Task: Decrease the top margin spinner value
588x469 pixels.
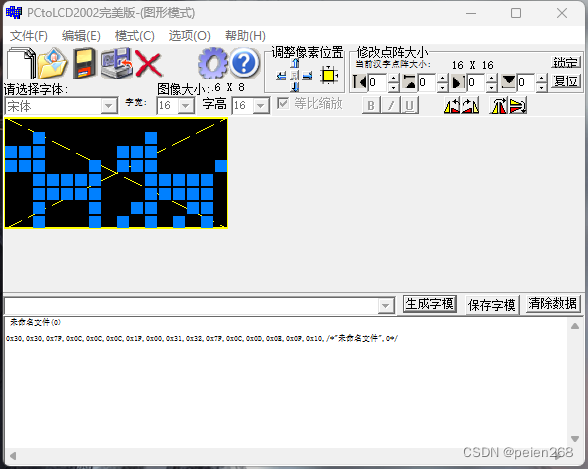Action: tap(443, 87)
